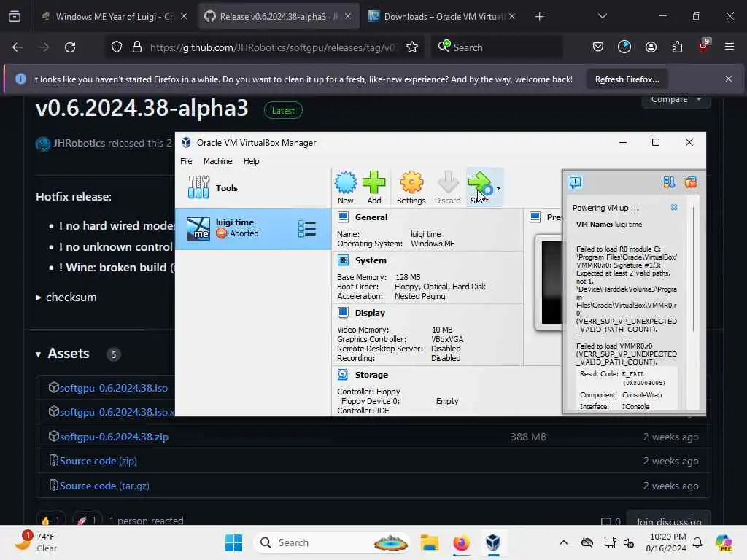Click the notification panel scrollbar
Screen dimensions: 747x560
pyautogui.click(x=694, y=269)
